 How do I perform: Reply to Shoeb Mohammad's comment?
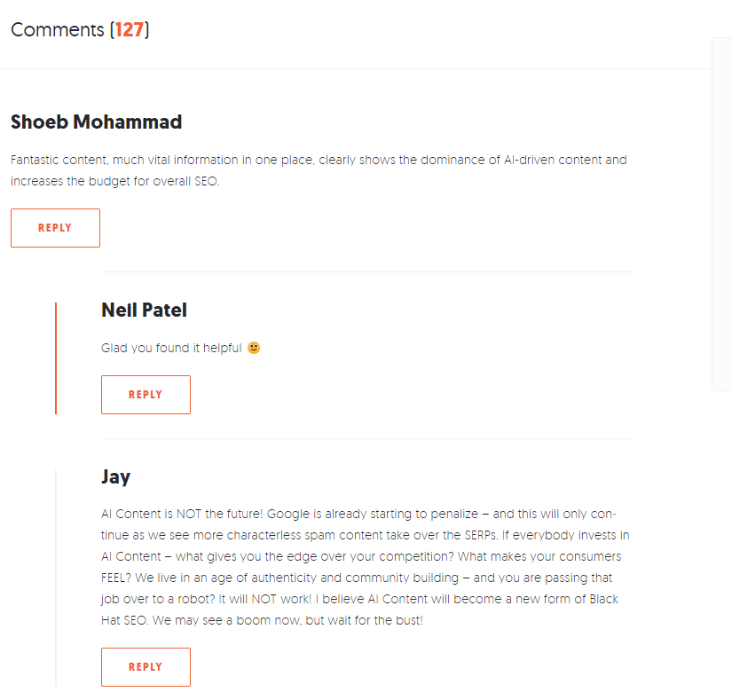[x=55, y=228]
